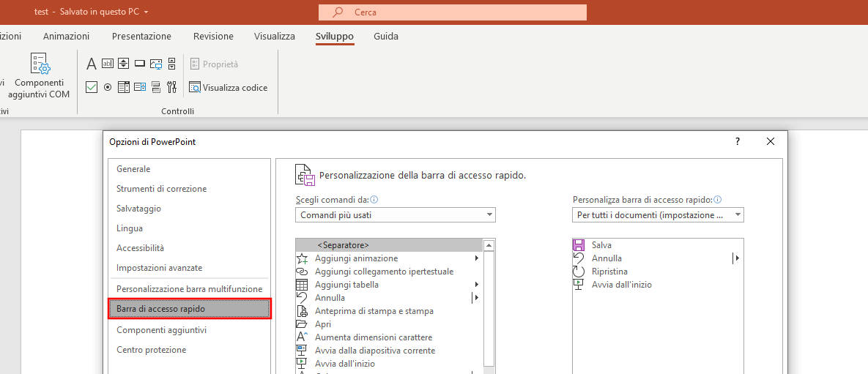Viewport: 868px width, 374px height.
Task: Open Personalizzazione barra multifunzione category
Action: click(x=189, y=289)
